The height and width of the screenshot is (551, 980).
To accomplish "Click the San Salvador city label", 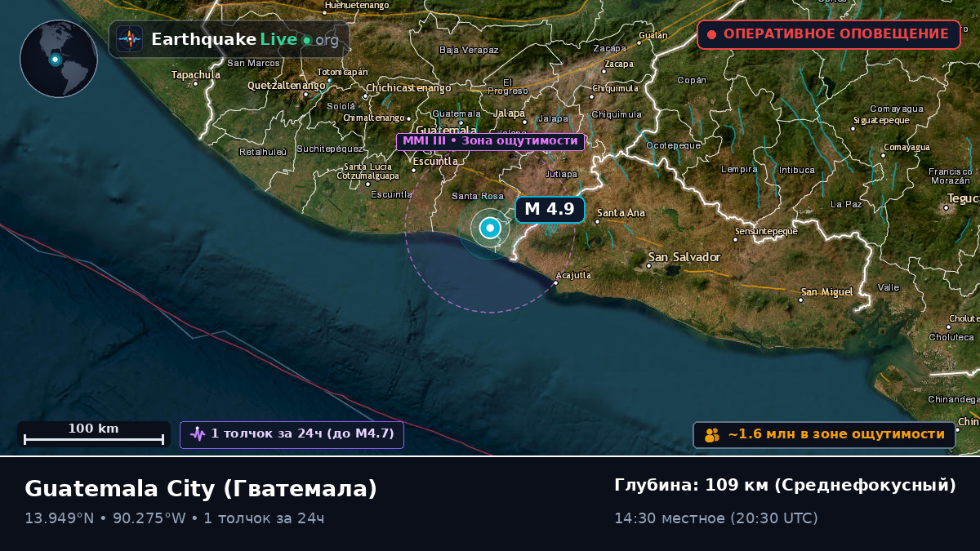I will pyautogui.click(x=684, y=257).
